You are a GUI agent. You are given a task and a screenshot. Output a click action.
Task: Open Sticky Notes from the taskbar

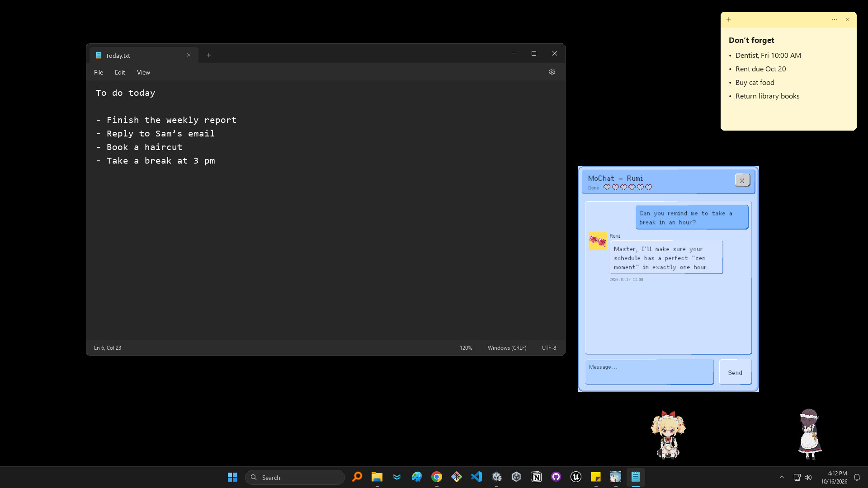click(596, 477)
